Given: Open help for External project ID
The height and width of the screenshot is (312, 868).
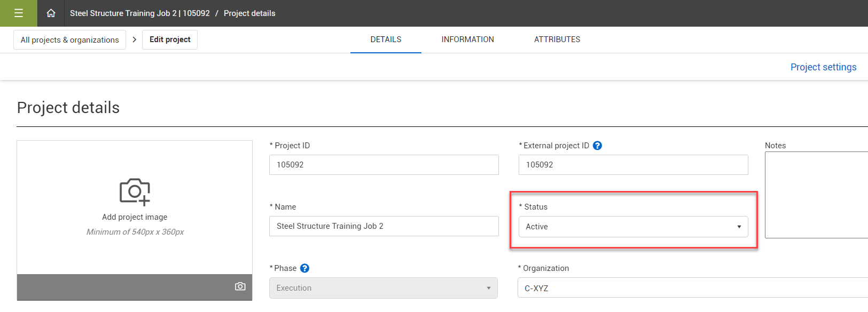Looking at the screenshot, I should click(598, 146).
